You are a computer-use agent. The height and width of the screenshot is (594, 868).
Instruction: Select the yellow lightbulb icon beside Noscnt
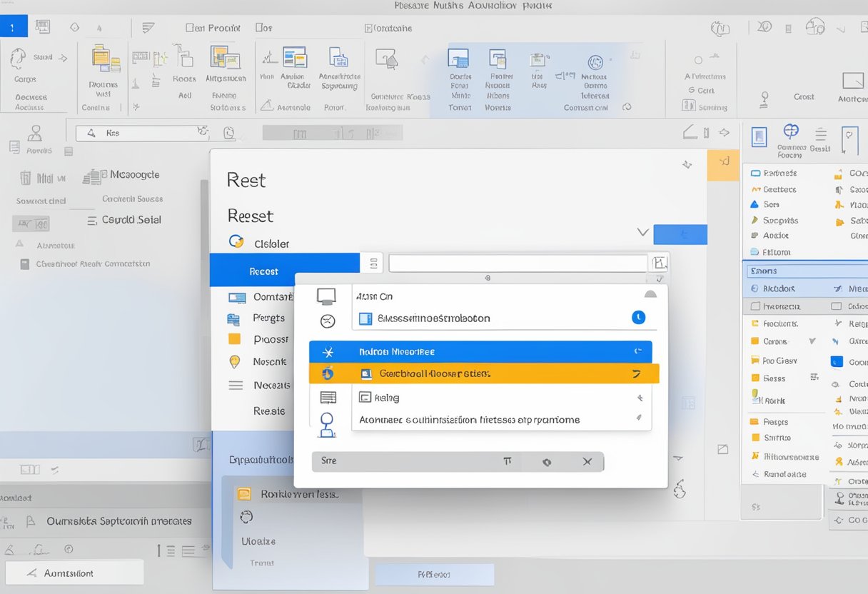236,361
